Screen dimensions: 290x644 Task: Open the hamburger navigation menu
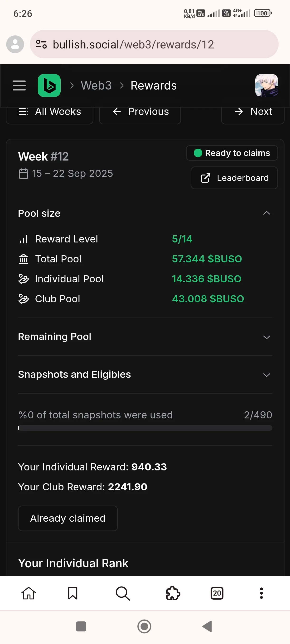pyautogui.click(x=19, y=85)
